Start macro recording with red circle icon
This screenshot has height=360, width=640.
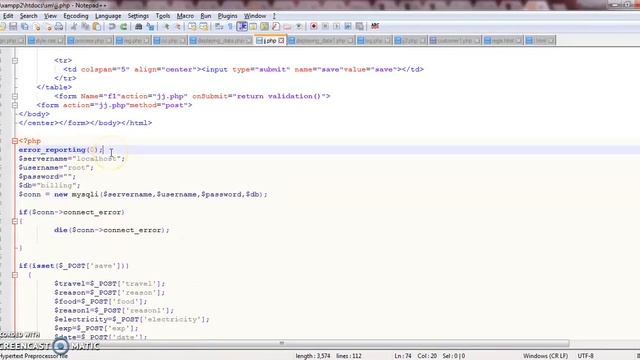(314, 27)
